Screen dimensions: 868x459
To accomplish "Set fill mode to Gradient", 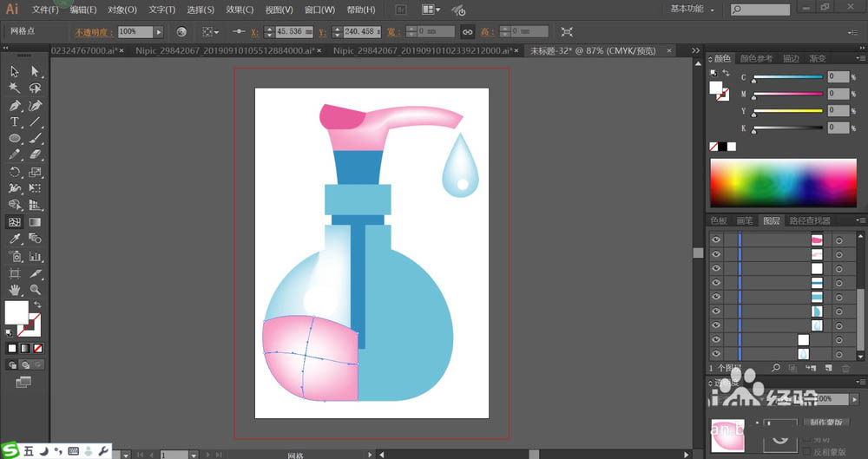I will [25, 348].
